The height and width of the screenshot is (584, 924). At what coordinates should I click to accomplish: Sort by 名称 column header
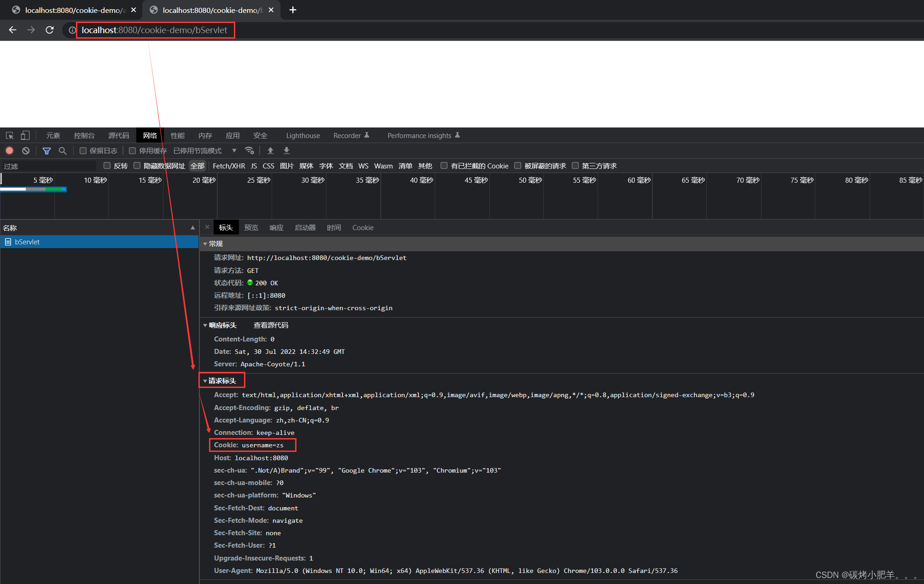(99, 228)
